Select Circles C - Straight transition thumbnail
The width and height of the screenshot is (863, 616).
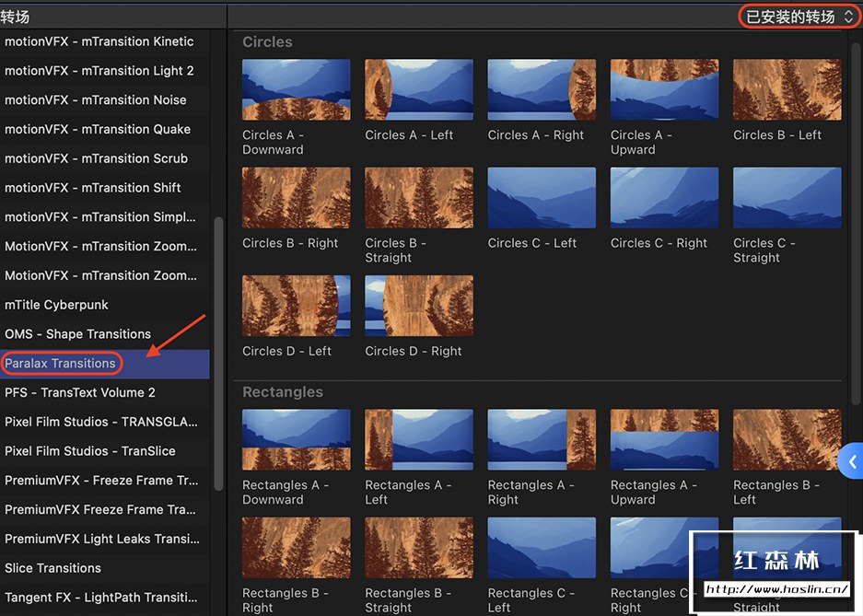[x=787, y=197]
